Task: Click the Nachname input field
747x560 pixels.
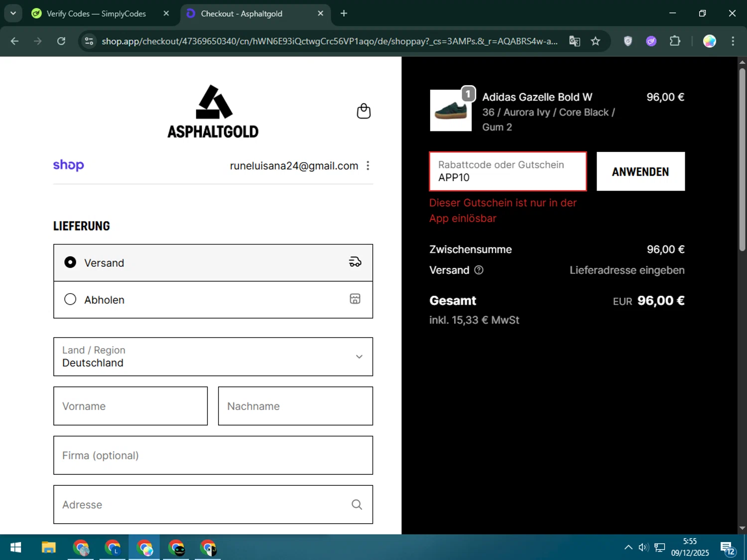Action: tap(295, 406)
